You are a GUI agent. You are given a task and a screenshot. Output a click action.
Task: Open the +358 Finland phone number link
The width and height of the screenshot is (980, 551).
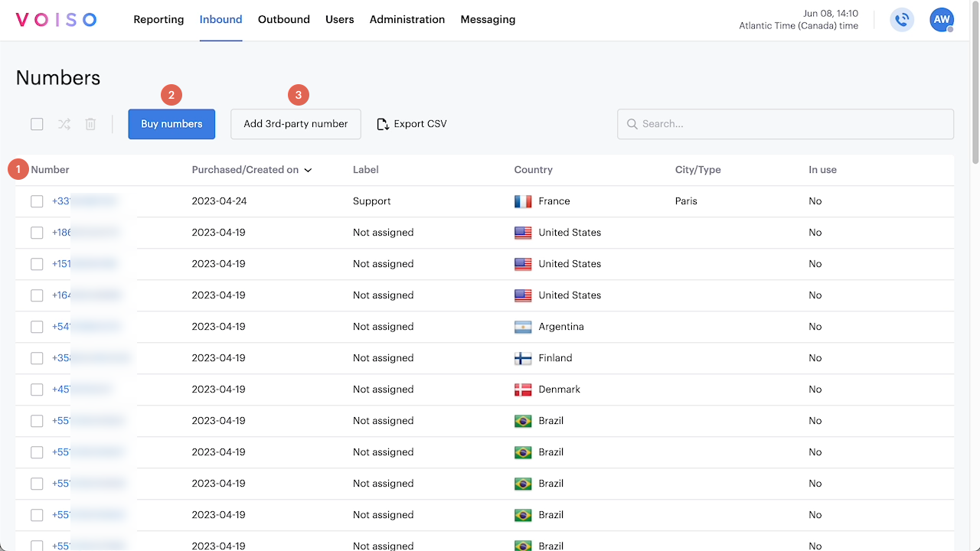[x=91, y=358]
